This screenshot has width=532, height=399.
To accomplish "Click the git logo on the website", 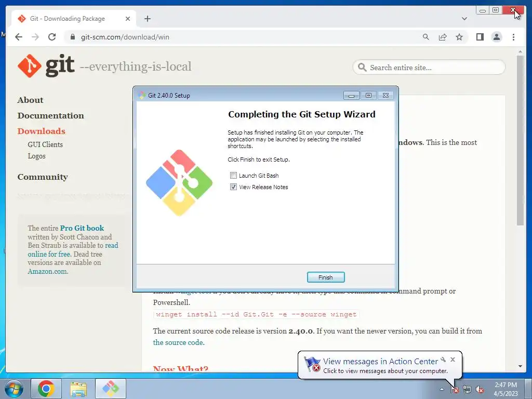I will tap(46, 66).
